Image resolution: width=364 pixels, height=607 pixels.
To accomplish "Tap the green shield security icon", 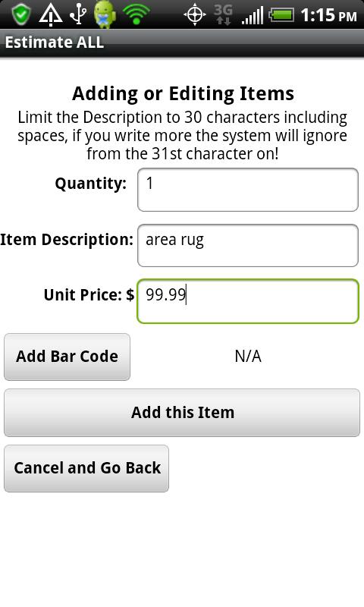I will (21, 14).
